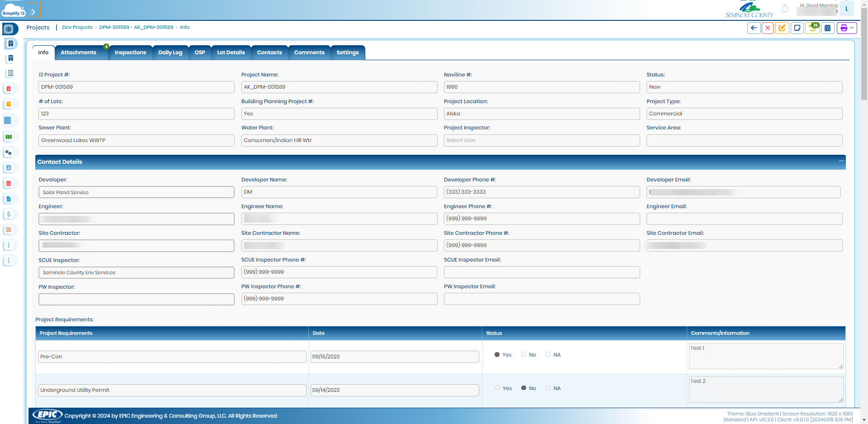The width and height of the screenshot is (868, 424).
Task: Select No for Pre-Con status
Action: pyautogui.click(x=524, y=355)
